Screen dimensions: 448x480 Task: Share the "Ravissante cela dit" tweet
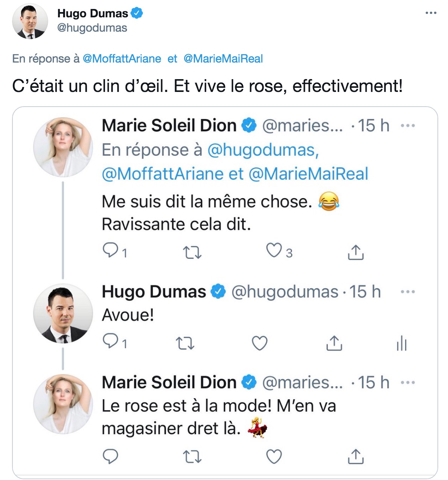tap(355, 252)
